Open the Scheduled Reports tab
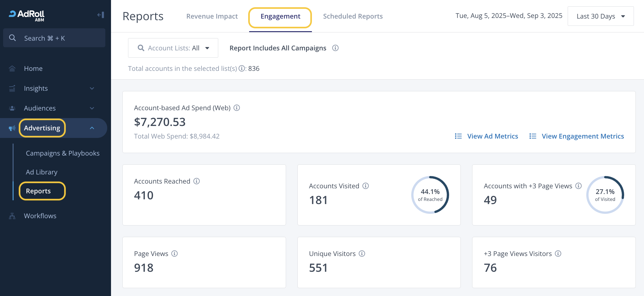This screenshot has width=644, height=296. 353,16
